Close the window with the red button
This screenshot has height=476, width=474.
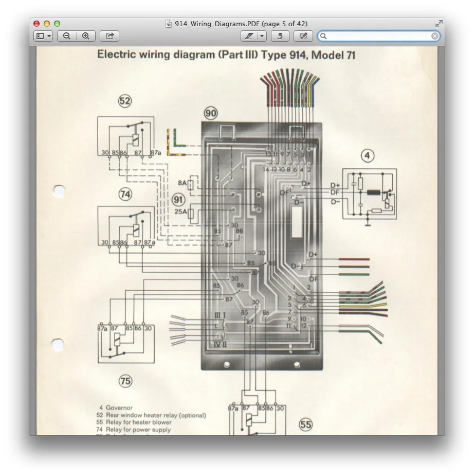pyautogui.click(x=37, y=24)
